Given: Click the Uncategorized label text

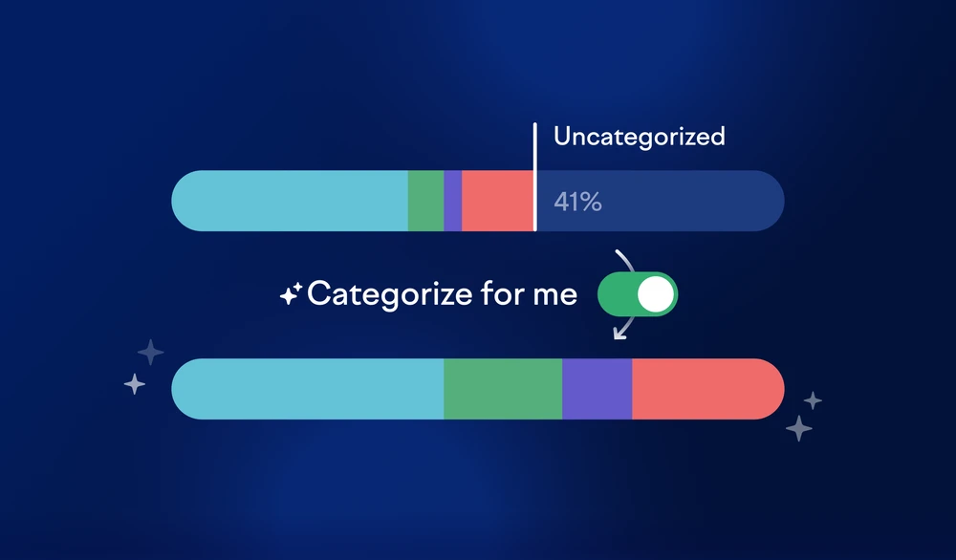Looking at the screenshot, I should [x=639, y=137].
